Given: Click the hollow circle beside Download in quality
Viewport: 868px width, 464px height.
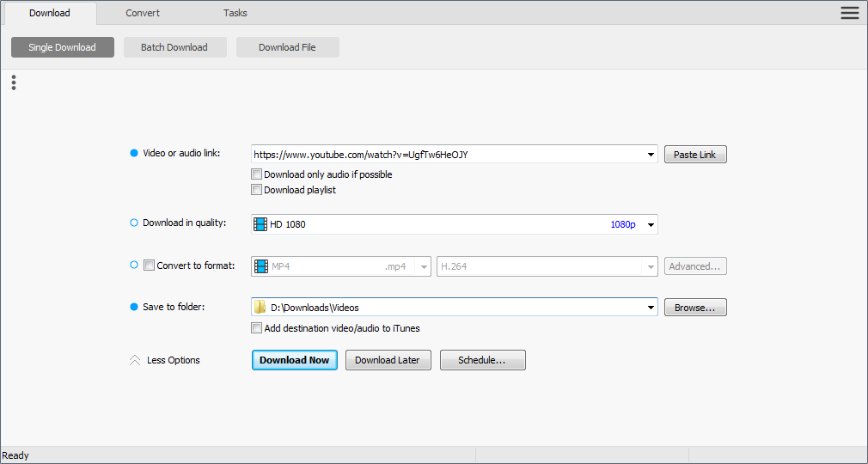Looking at the screenshot, I should [133, 223].
